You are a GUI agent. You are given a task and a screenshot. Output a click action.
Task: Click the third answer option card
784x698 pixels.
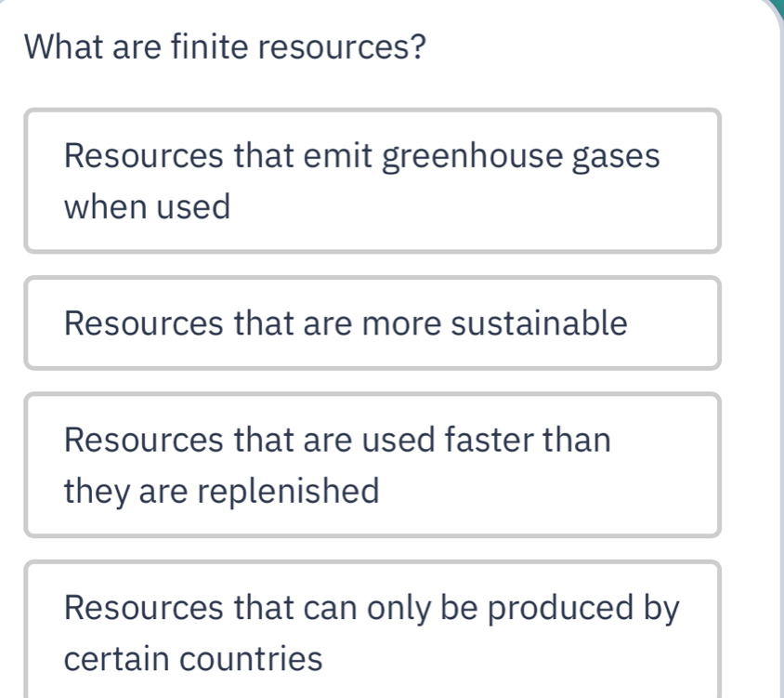(372, 465)
